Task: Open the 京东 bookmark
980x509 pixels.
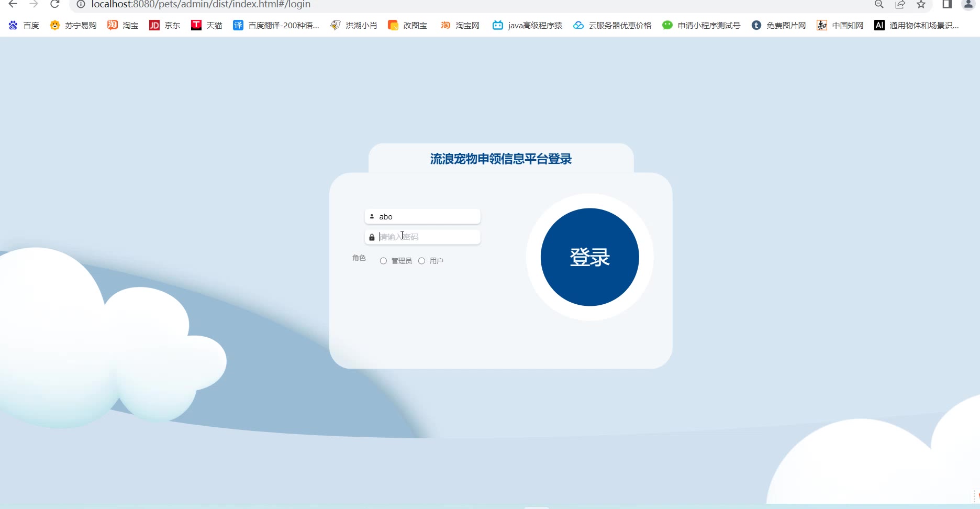Action: tap(165, 25)
